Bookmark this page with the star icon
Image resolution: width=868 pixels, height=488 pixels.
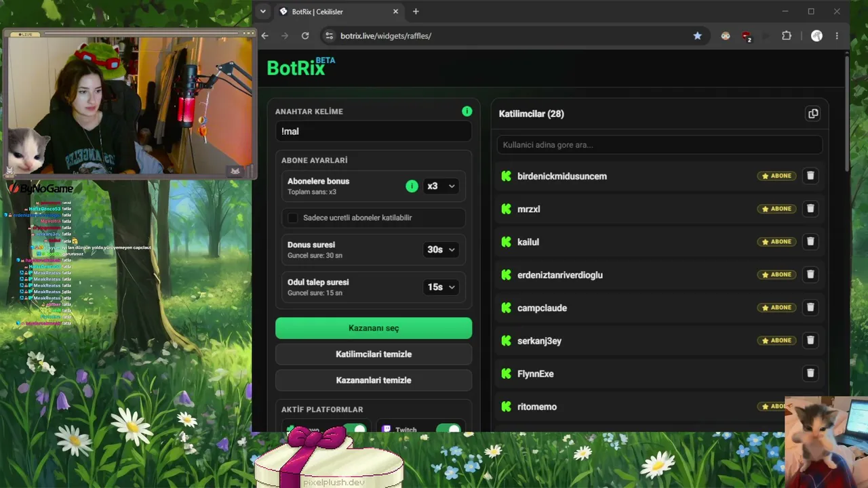697,36
